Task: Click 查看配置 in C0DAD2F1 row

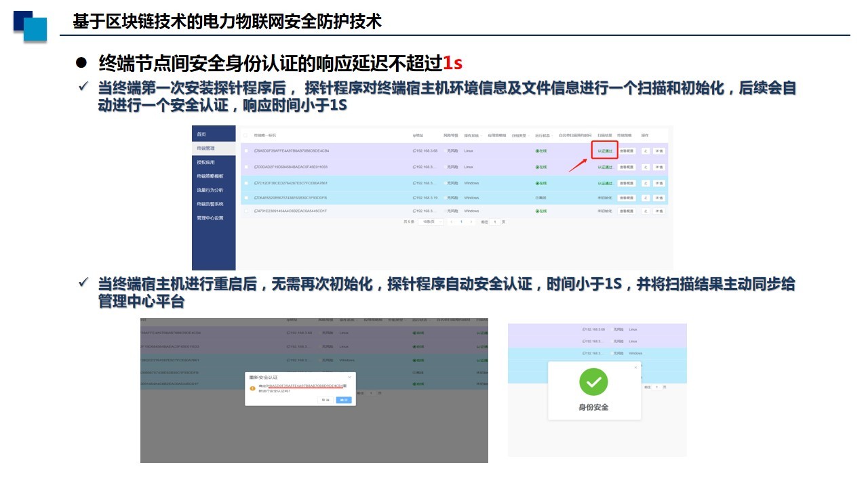Action: 627,167
